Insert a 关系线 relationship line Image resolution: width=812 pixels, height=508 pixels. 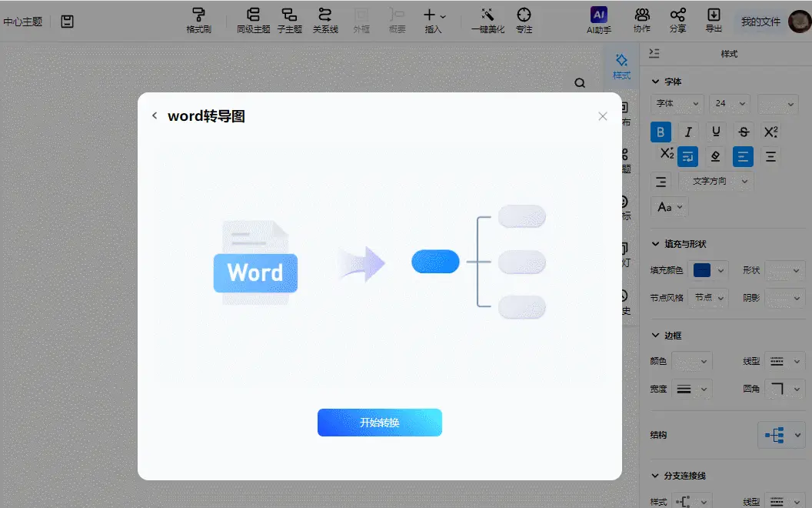pos(325,21)
